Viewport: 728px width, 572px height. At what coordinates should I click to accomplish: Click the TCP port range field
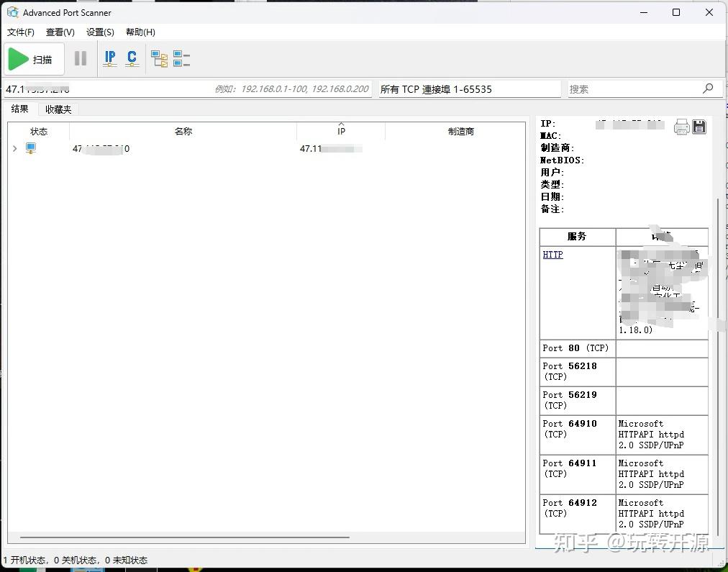coord(468,88)
